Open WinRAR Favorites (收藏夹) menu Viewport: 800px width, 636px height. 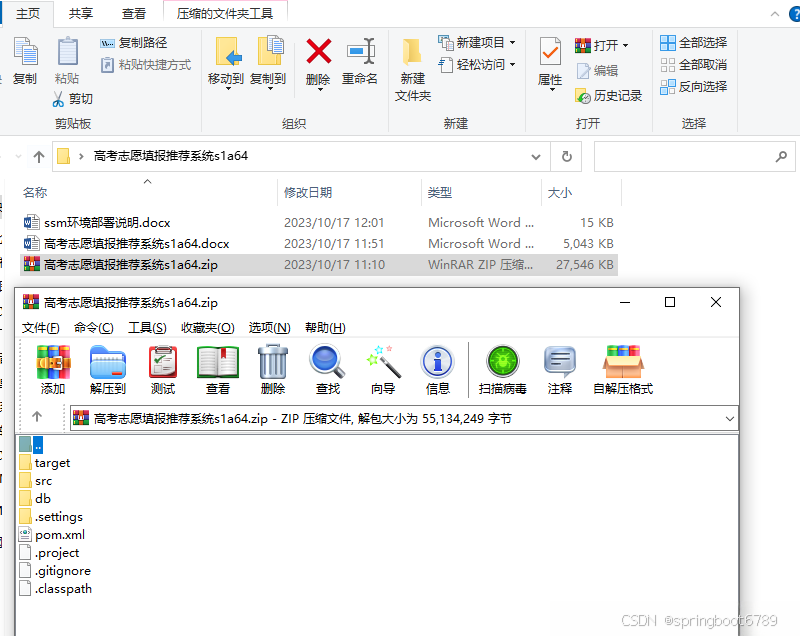point(208,327)
